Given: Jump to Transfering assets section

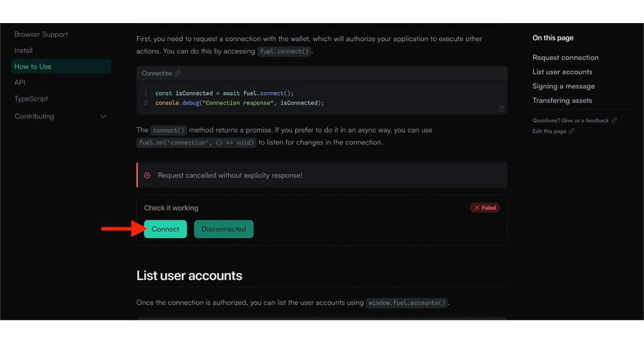Looking at the screenshot, I should [x=562, y=100].
